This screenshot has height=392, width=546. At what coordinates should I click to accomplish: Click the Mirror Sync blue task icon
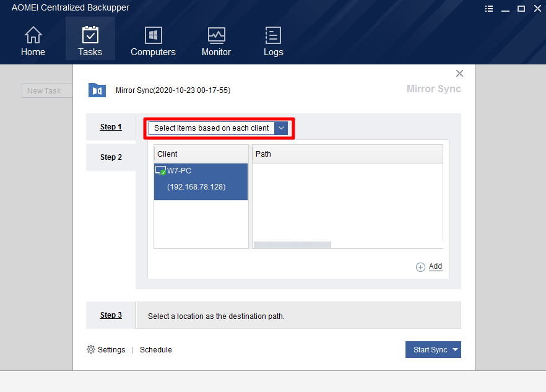[97, 90]
